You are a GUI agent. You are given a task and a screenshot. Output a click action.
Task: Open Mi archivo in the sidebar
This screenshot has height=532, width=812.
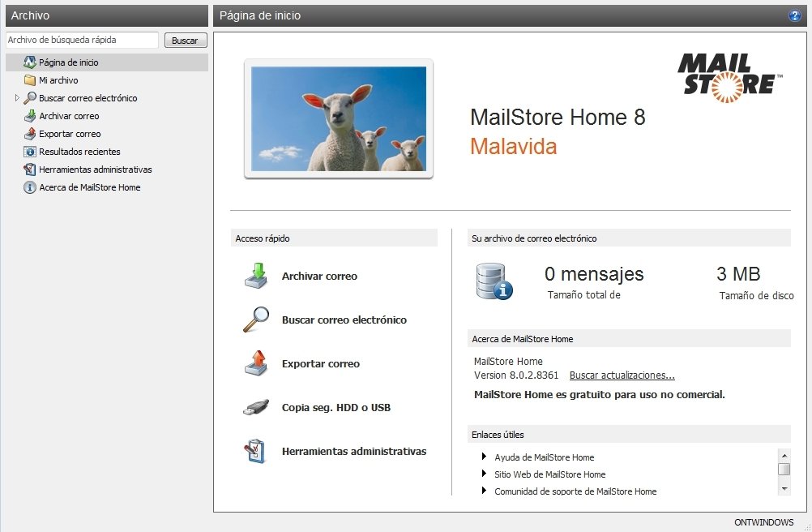58,80
